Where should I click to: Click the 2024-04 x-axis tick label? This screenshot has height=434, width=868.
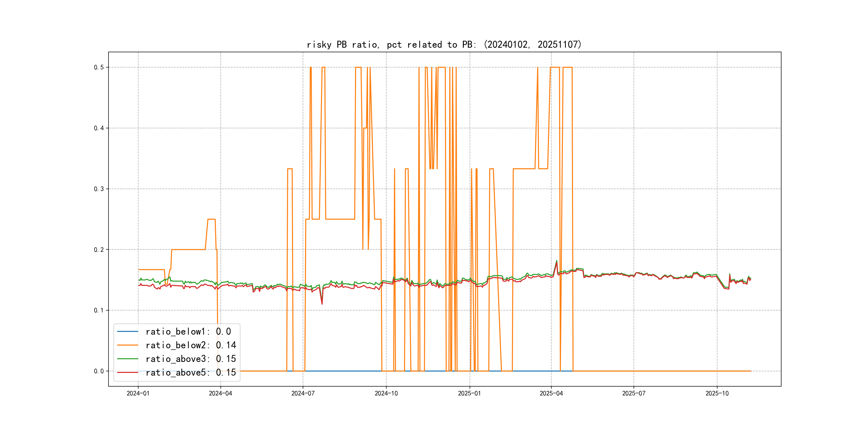tap(220, 393)
